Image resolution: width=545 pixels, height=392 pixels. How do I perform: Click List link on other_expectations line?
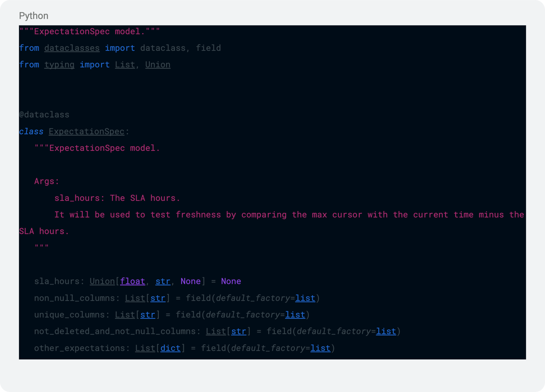click(x=145, y=348)
